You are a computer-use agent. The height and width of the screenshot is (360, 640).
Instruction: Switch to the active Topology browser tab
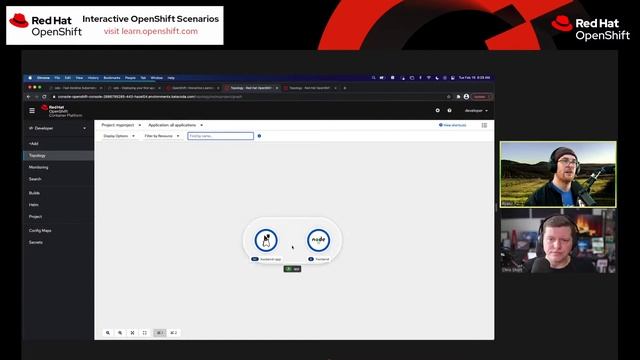pyautogui.click(x=251, y=88)
